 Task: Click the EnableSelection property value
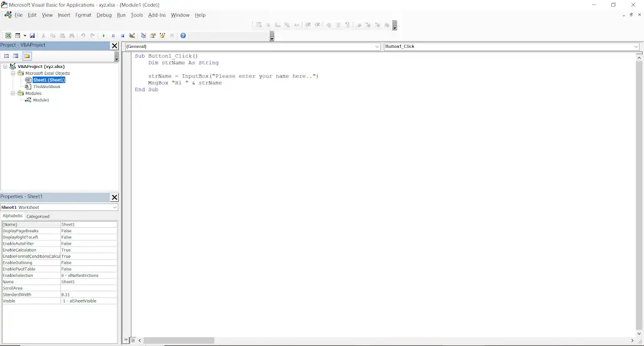point(89,276)
